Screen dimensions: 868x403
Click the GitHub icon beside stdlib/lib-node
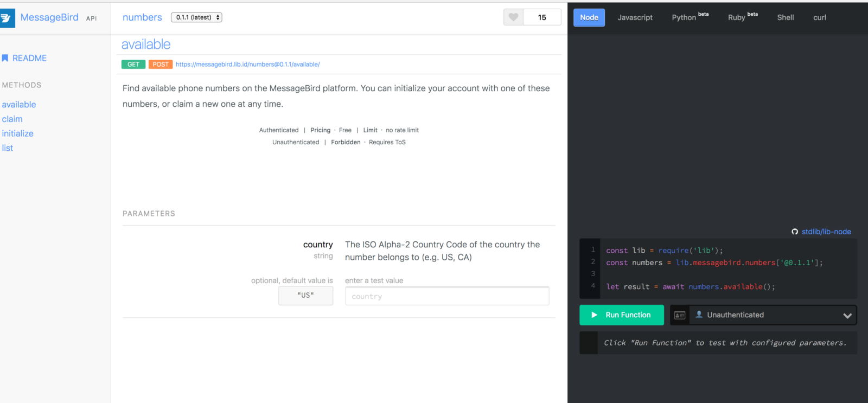pos(795,232)
